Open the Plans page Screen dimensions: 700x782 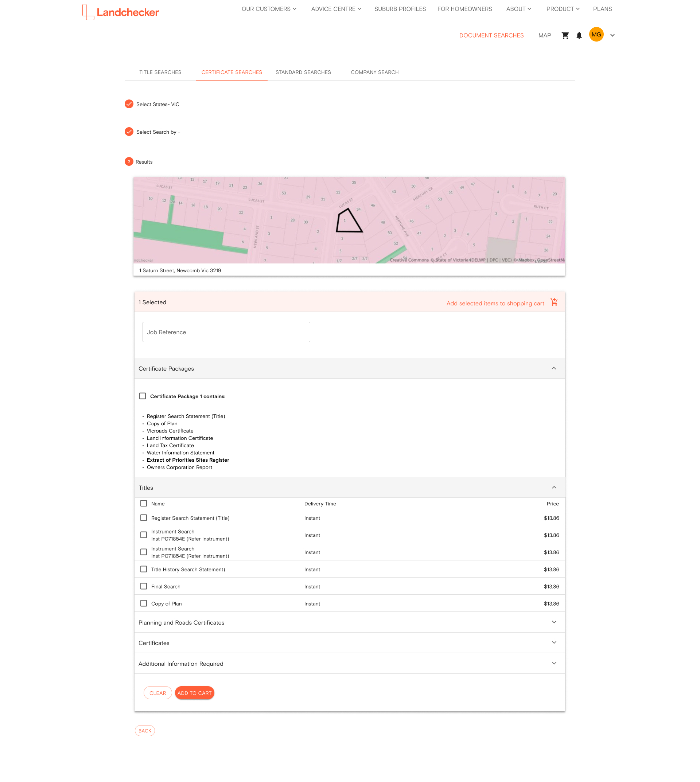click(x=602, y=9)
